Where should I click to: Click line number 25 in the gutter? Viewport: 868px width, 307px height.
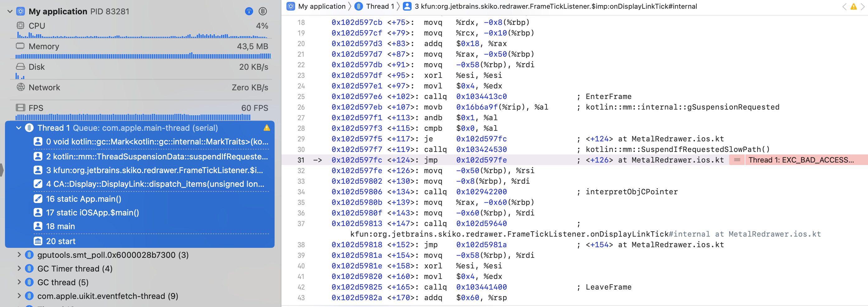pyautogui.click(x=301, y=97)
